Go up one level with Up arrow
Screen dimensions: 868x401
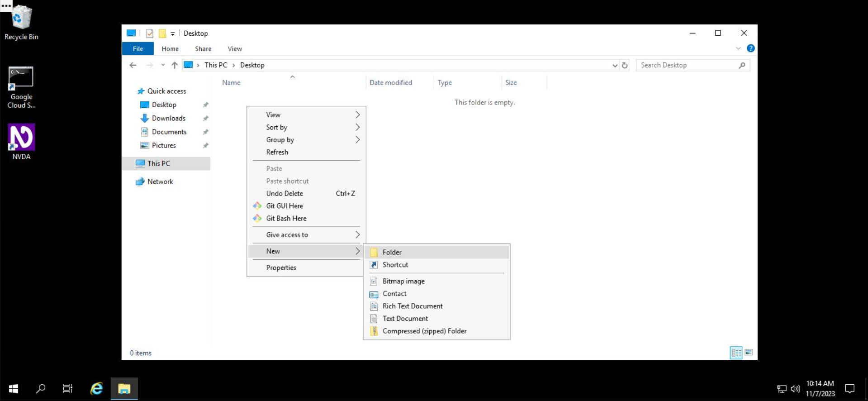[175, 65]
